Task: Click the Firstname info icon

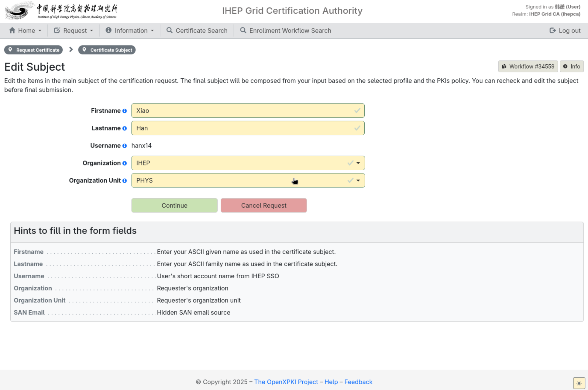Action: pyautogui.click(x=125, y=111)
